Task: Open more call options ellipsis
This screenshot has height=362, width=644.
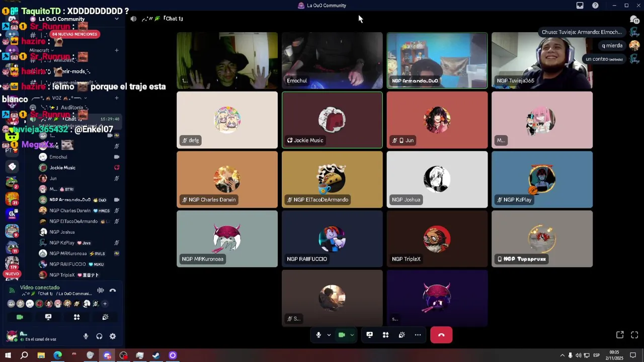Action: (418, 335)
